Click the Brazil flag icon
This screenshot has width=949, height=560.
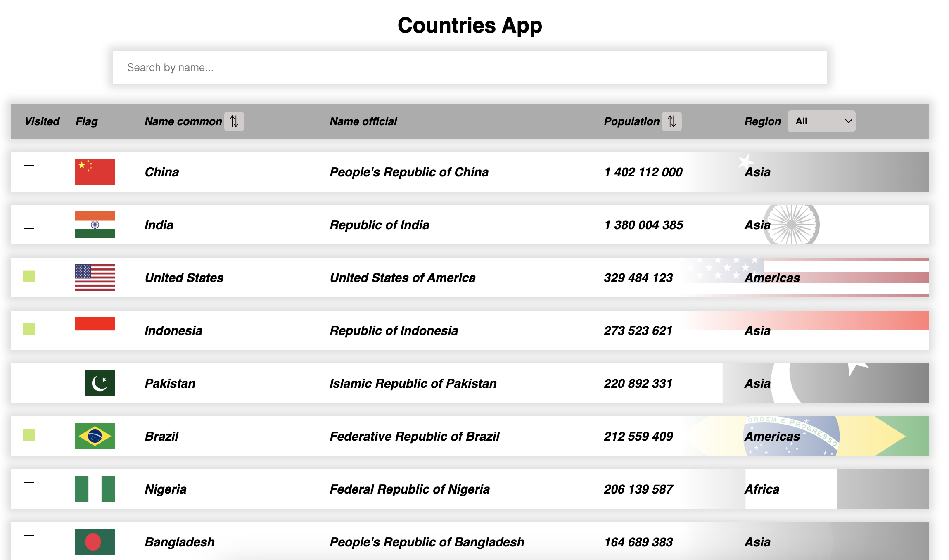[x=95, y=436]
